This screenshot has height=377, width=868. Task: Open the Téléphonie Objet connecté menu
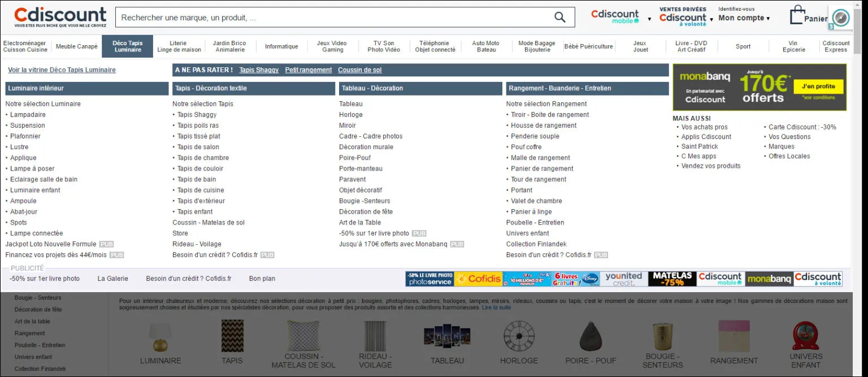click(x=435, y=46)
